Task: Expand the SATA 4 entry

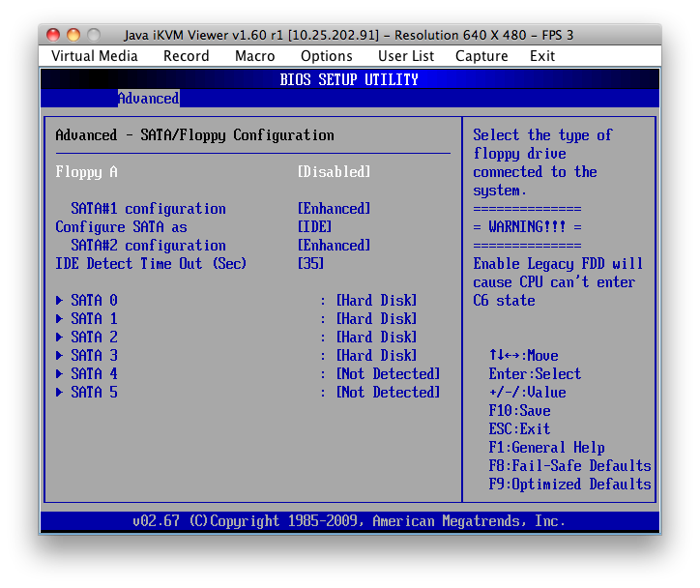Action: point(87,374)
